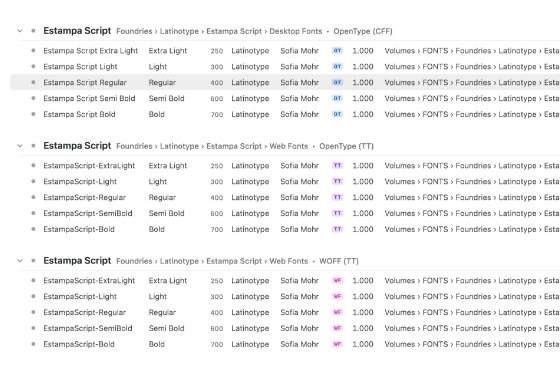The width and height of the screenshot is (560, 373).
Task: Click weight value 250 in Estampa Script Extra Light row
Action: [217, 51]
